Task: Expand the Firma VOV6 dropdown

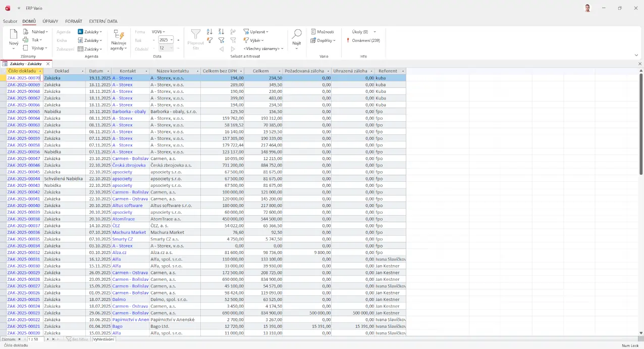Action: pyautogui.click(x=158, y=32)
